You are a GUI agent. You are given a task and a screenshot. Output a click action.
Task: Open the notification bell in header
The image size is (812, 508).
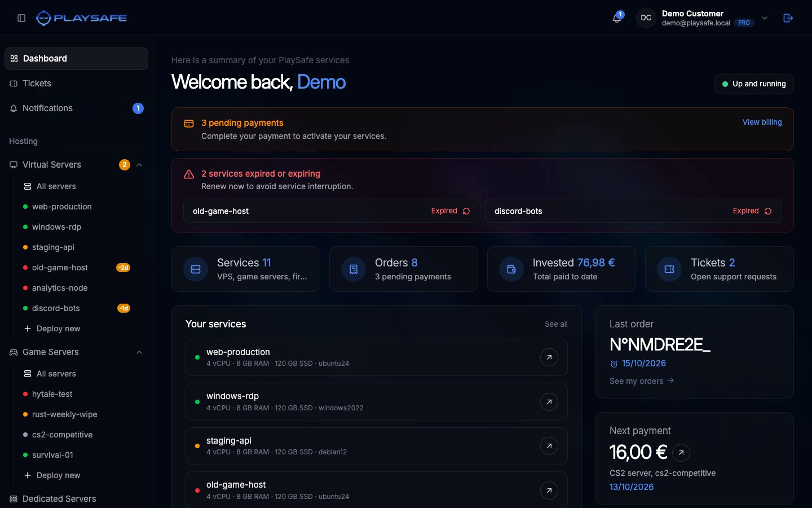(x=617, y=18)
